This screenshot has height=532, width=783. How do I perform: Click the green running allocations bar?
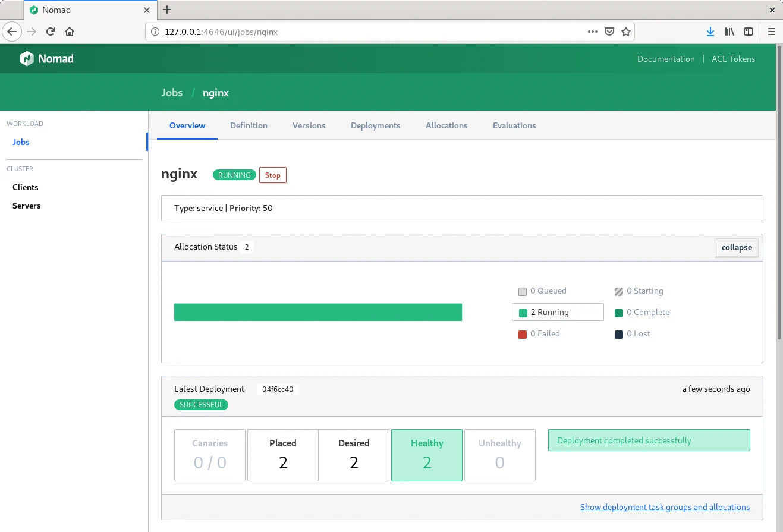(x=317, y=312)
